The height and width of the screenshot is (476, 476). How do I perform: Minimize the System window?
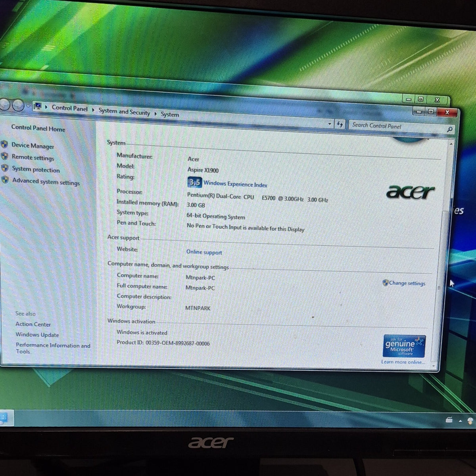coord(418,112)
